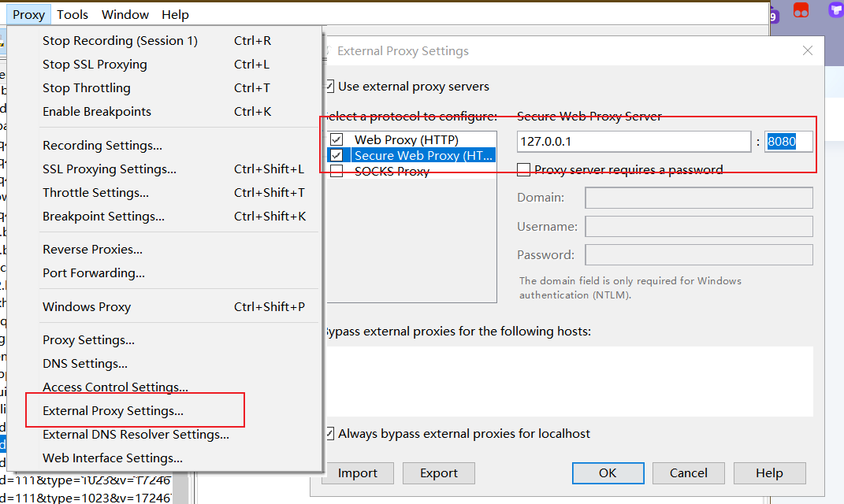Image resolution: width=844 pixels, height=504 pixels.
Task: Toggle Always bypass external proxies for localhost
Action: coord(330,434)
